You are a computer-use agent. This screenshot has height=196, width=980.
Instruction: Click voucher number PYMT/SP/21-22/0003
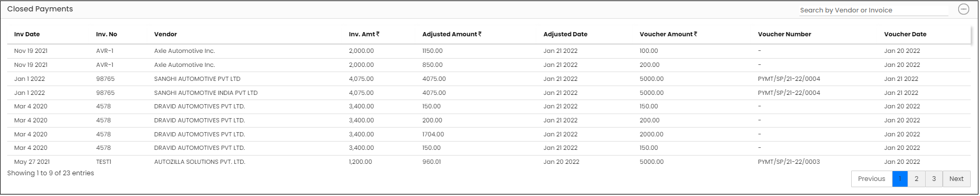click(x=789, y=162)
